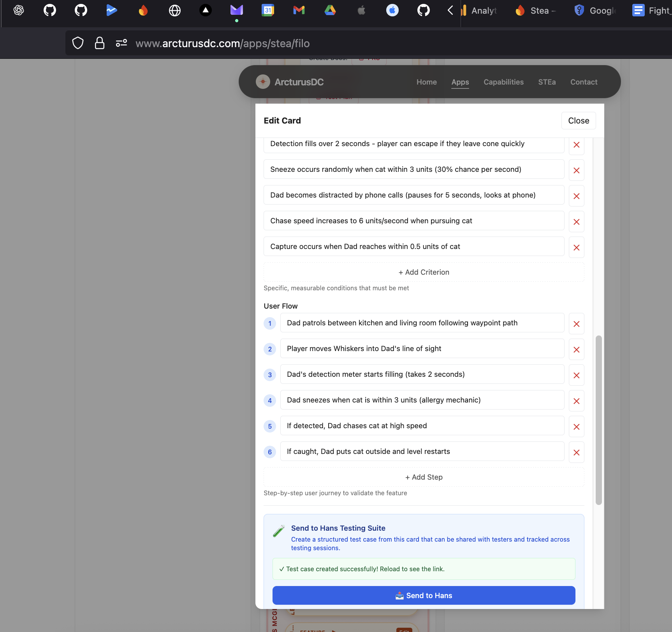Click 'Test case created successfully' message
The width and height of the screenshot is (672, 632).
click(424, 569)
